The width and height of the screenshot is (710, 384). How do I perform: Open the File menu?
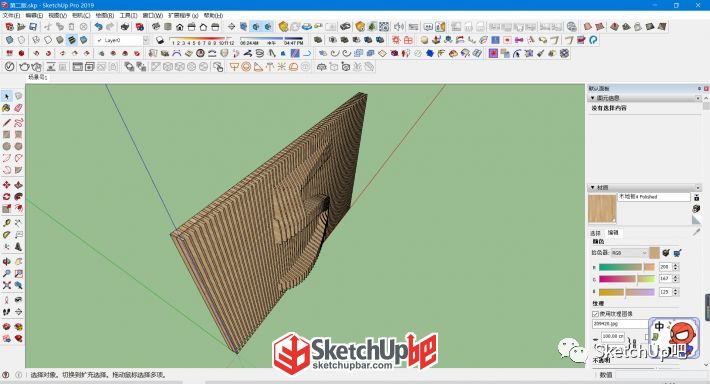(x=11, y=15)
